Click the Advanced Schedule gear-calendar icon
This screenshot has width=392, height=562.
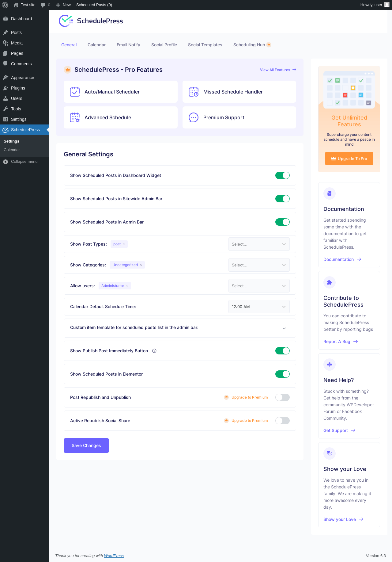tap(75, 117)
